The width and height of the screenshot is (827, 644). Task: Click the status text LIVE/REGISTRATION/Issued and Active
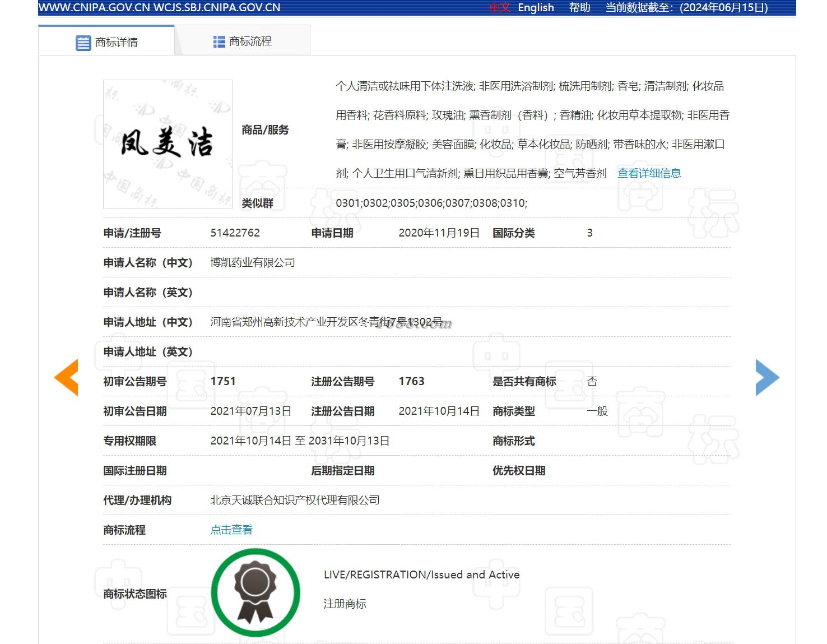tap(422, 574)
